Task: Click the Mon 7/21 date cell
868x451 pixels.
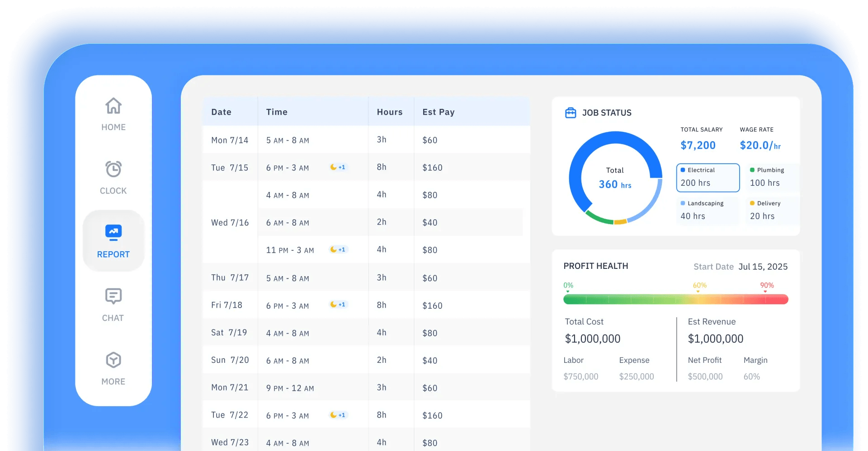Action: [230, 387]
